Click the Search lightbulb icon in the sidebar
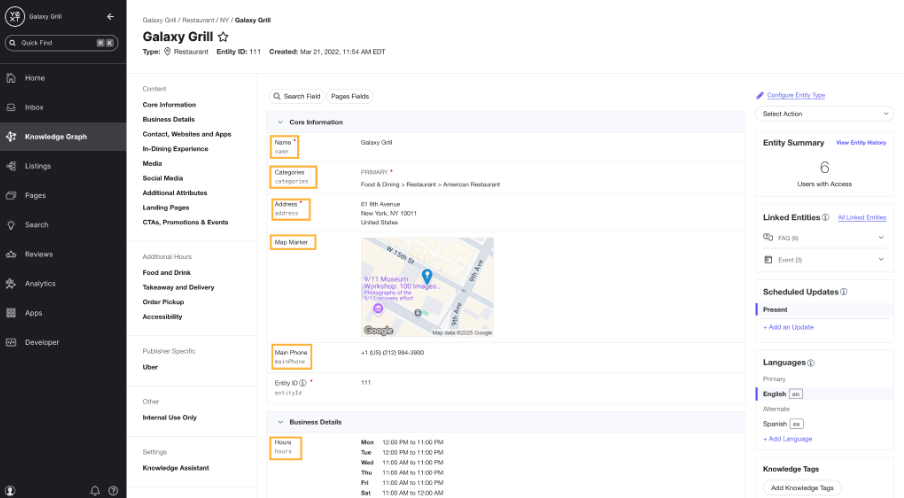 (11, 225)
